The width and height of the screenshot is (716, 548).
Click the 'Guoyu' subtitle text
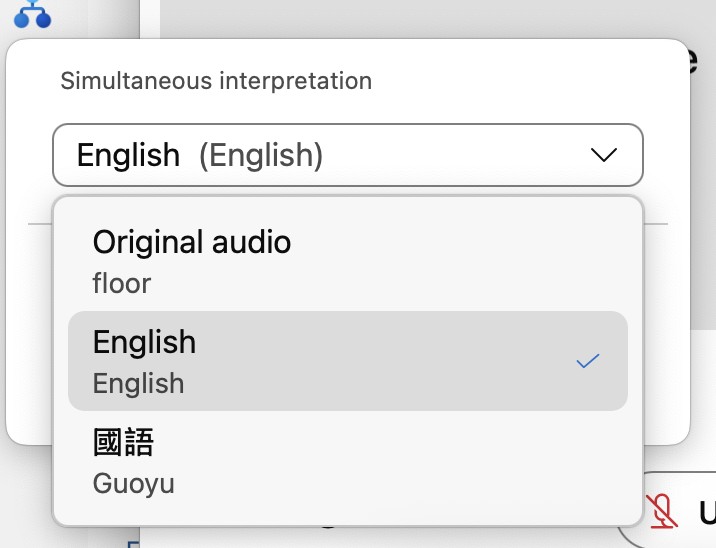coord(133,484)
